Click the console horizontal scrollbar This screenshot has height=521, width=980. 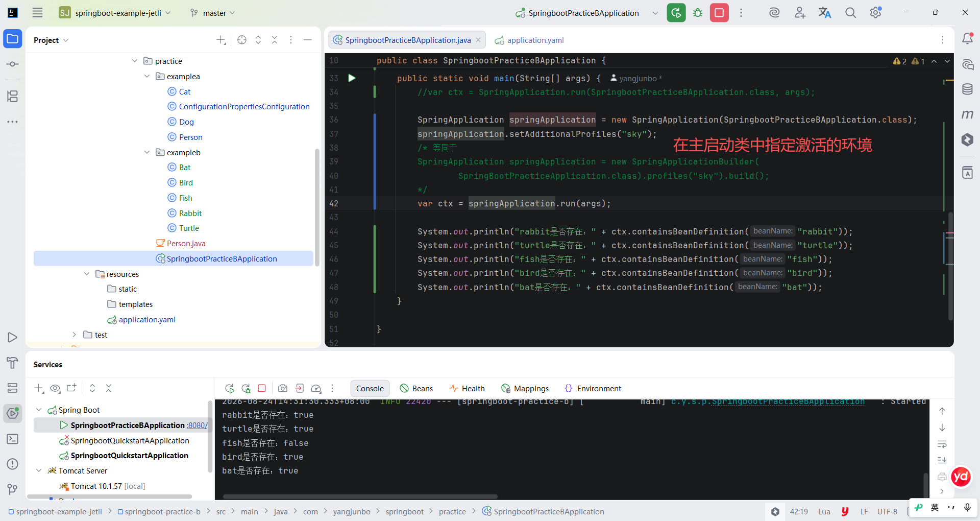point(360,496)
